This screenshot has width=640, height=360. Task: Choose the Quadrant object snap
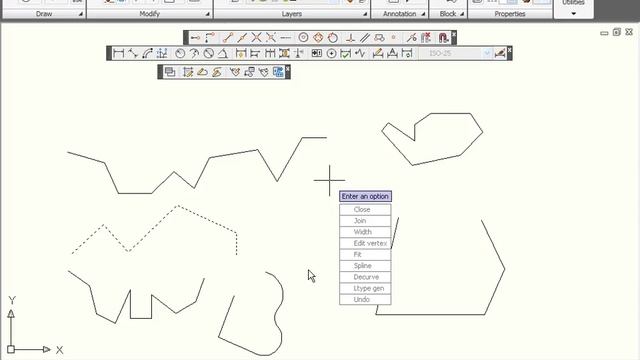[x=318, y=38]
